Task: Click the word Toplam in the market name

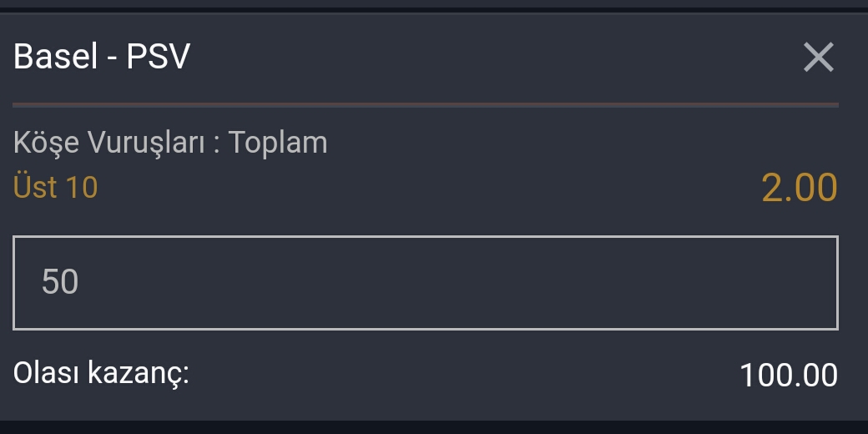Action: [x=278, y=143]
